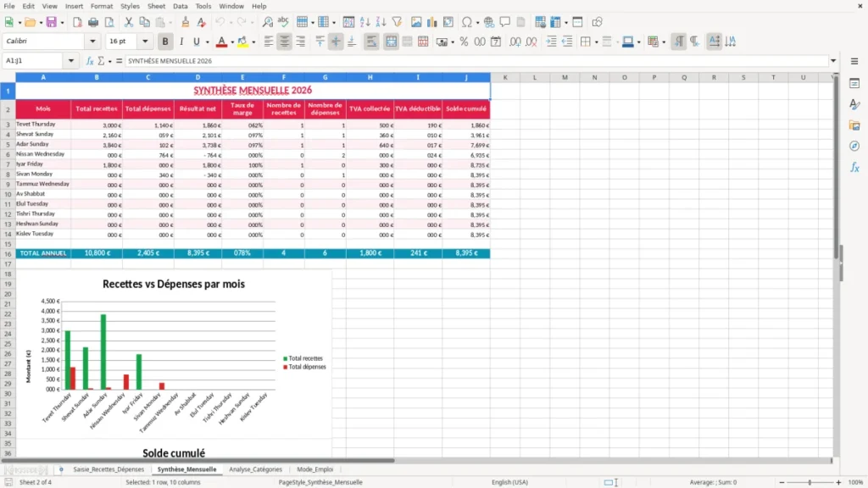Toggle Align Right
This screenshot has width=868, height=488.
click(x=301, y=42)
